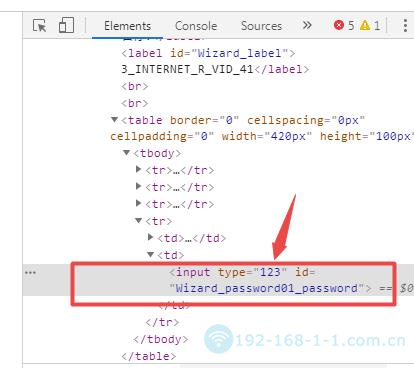Show more DevTools tabs chevron
The image size is (414, 368).
(307, 25)
